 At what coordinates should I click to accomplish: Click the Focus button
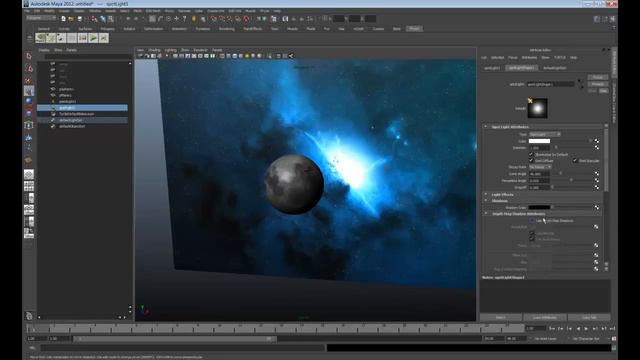(x=598, y=77)
